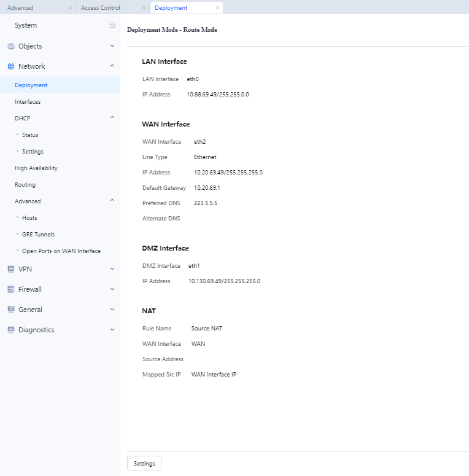Click the Network globe icon
The image size is (469, 476).
tap(11, 66)
